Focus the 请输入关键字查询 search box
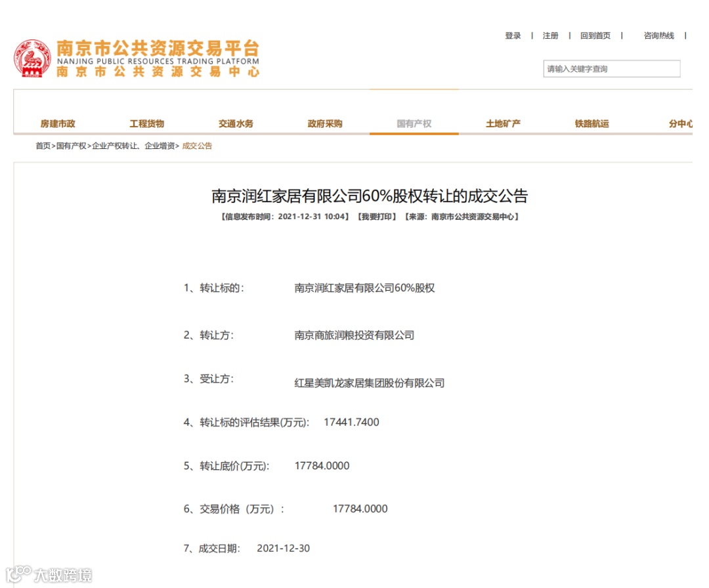709x588 pixels. (x=611, y=69)
